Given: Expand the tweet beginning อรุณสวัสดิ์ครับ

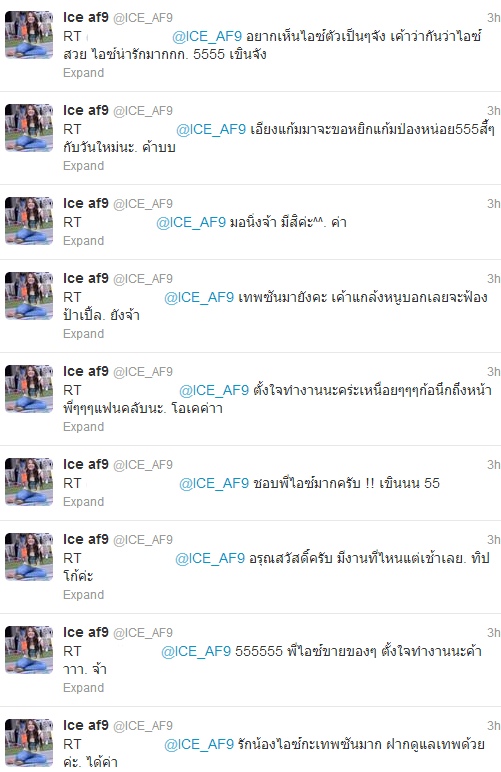Looking at the screenshot, I should point(83,595).
